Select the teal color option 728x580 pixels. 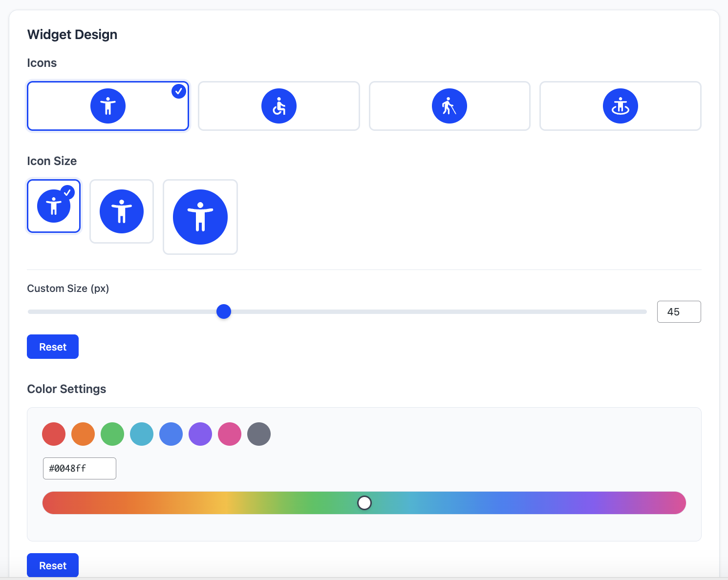click(142, 434)
